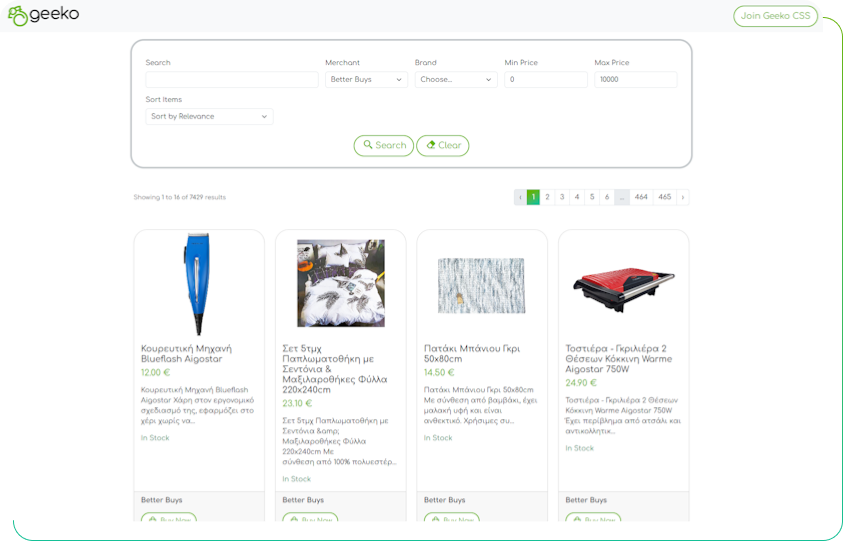Viewport: 843px width, 541px height.
Task: Click the Search text input field
Action: click(x=231, y=80)
